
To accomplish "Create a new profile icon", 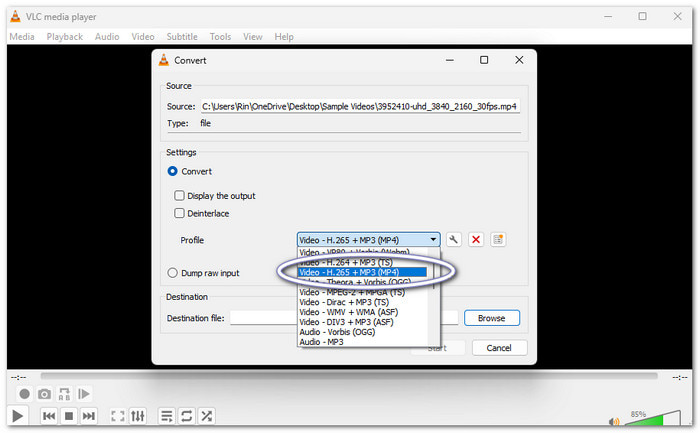I will coord(498,240).
